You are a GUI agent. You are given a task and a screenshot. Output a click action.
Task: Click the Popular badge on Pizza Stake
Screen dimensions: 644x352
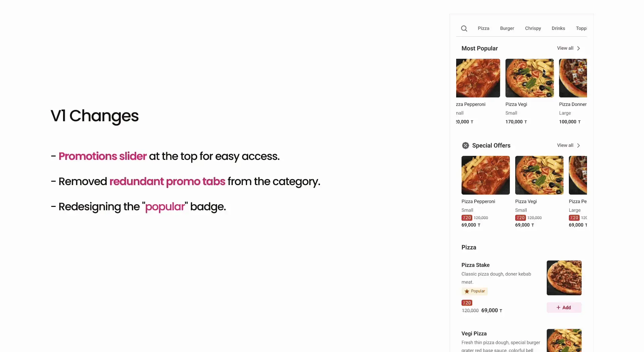[x=474, y=292]
